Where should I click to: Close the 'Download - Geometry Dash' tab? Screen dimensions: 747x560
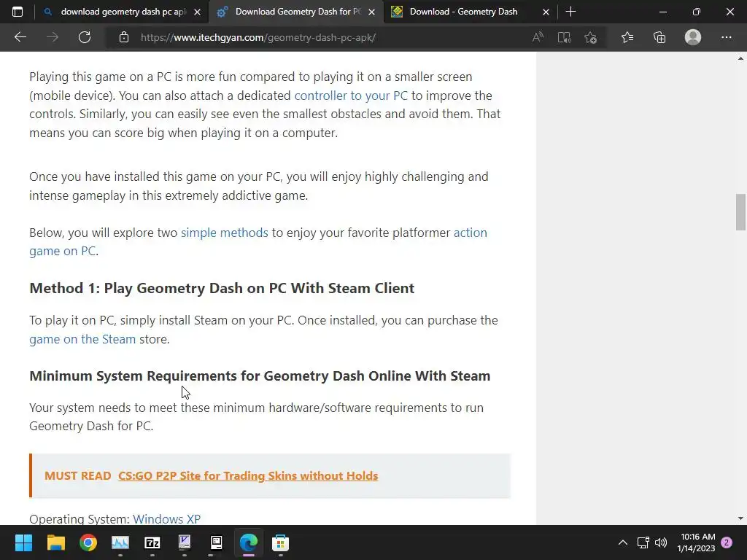(546, 12)
